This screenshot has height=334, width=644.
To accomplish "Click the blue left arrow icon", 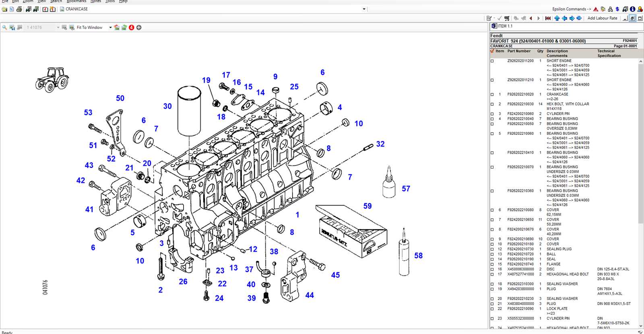I will pyautogui.click(x=564, y=18).
